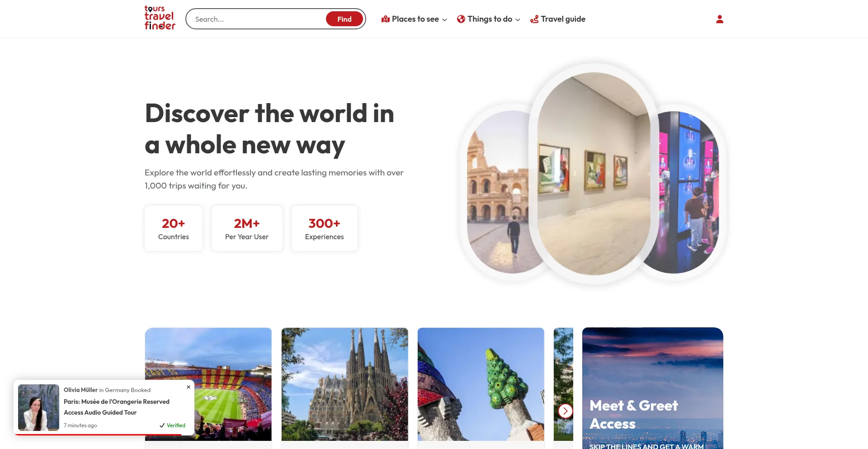Click Olivia Müller's avatar photo
The height and width of the screenshot is (449, 868).
click(x=38, y=407)
